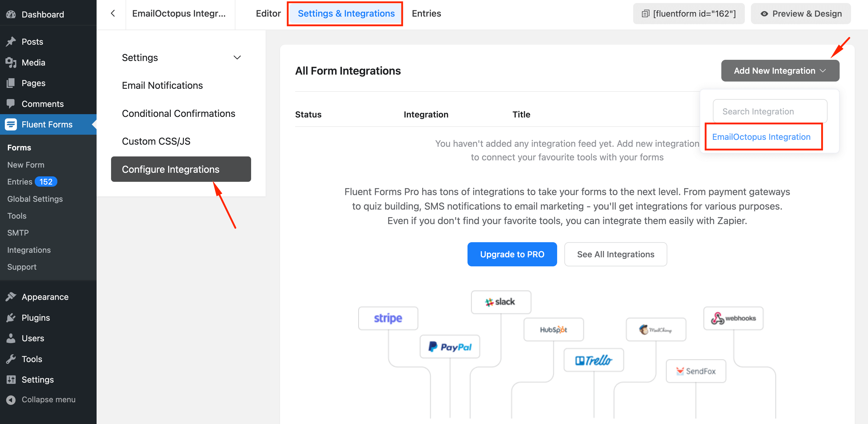Viewport: 868px width, 424px height.
Task: Click the Fluent Forms logo icon
Action: pos(11,124)
